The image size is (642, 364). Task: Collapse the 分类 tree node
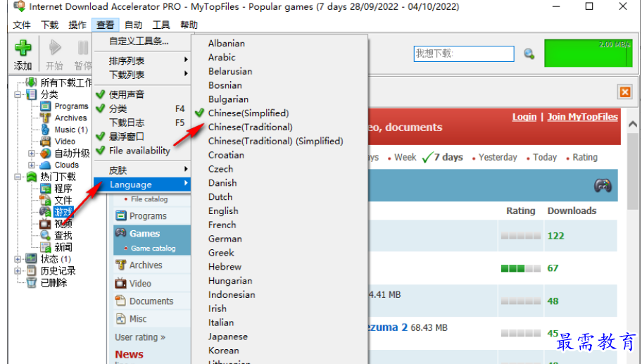[x=18, y=94]
